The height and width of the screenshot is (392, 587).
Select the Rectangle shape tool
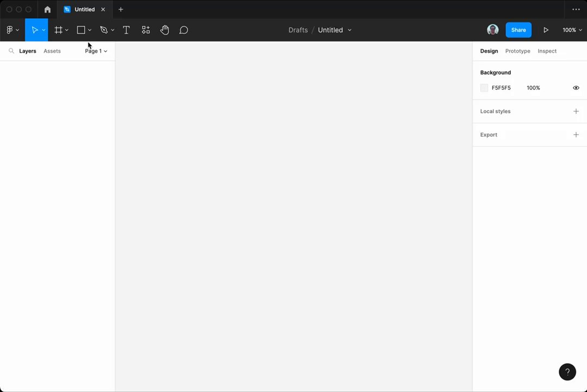pos(81,30)
